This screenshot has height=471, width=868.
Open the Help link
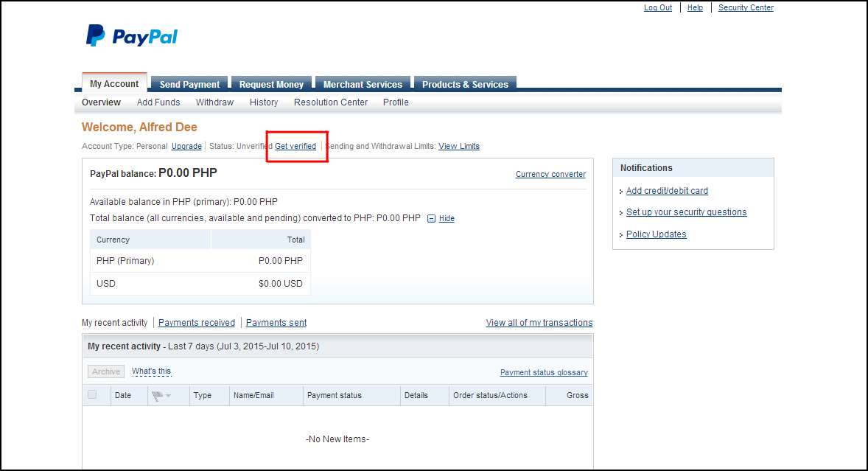click(x=695, y=8)
